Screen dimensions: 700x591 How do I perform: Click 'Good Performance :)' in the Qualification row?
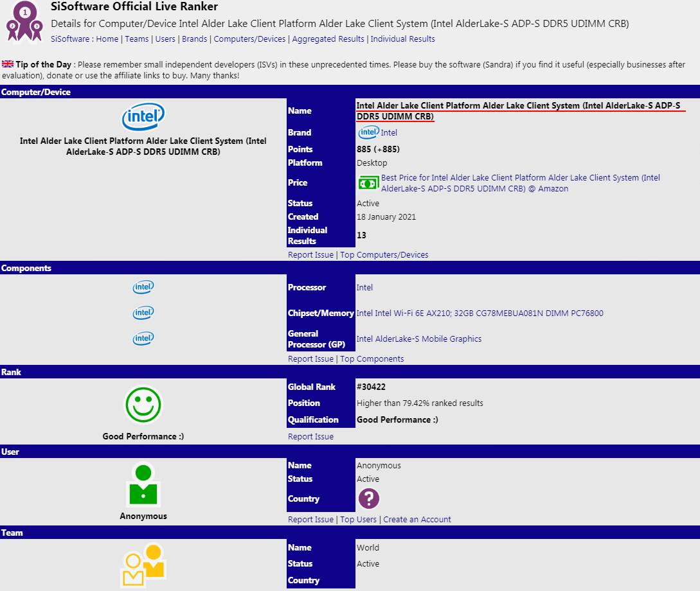pyautogui.click(x=397, y=419)
